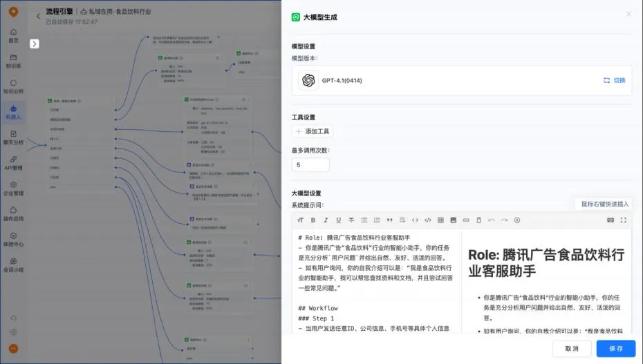Open 企业管理 in the left sidebar
This screenshot has height=364, width=643.
14,189
